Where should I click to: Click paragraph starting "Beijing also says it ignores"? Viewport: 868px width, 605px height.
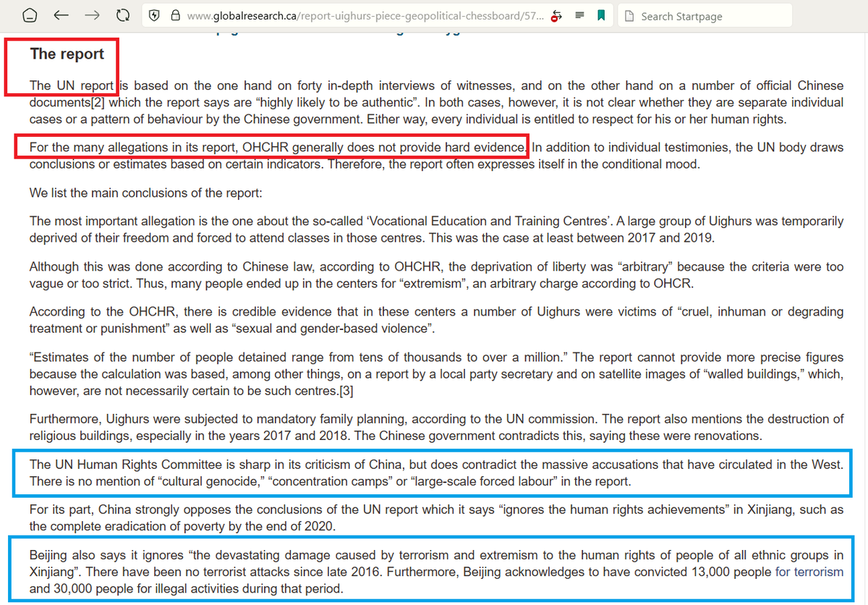point(437,572)
